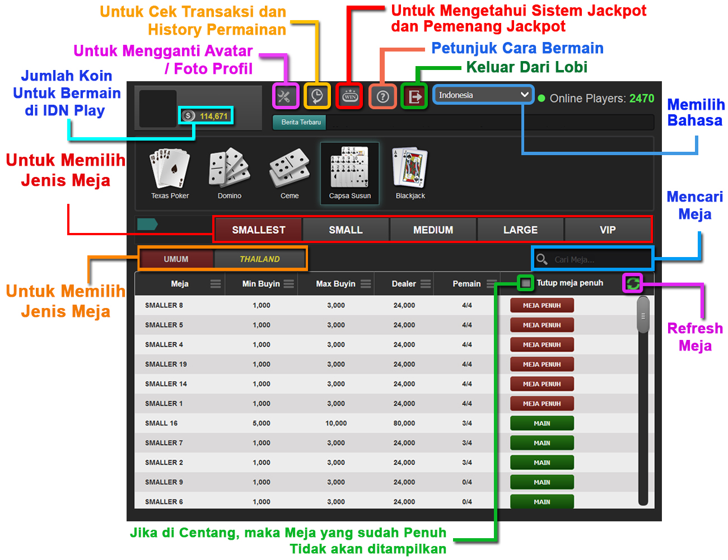The height and width of the screenshot is (560, 728).
Task: Click MEJA PENUH button for SMALLER 19
Action: 542,365
